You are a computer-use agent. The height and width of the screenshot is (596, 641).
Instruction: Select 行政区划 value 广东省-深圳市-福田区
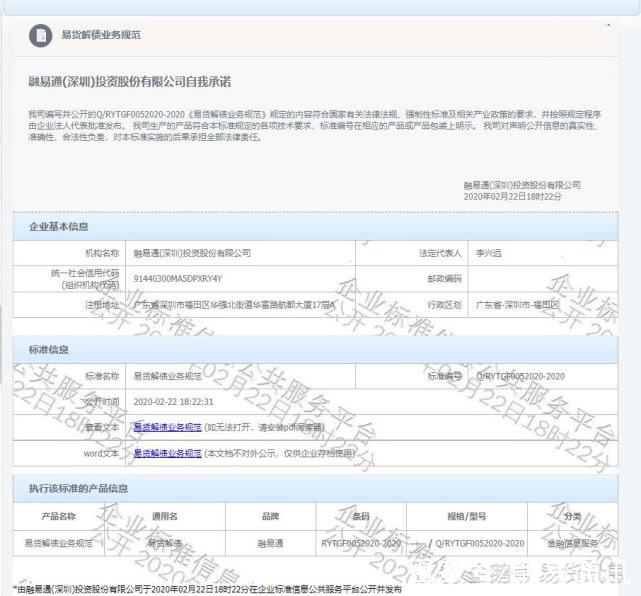tap(517, 305)
